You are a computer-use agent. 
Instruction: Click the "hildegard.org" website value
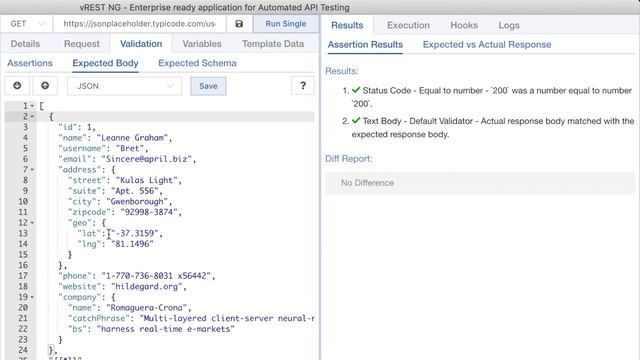tap(147, 287)
